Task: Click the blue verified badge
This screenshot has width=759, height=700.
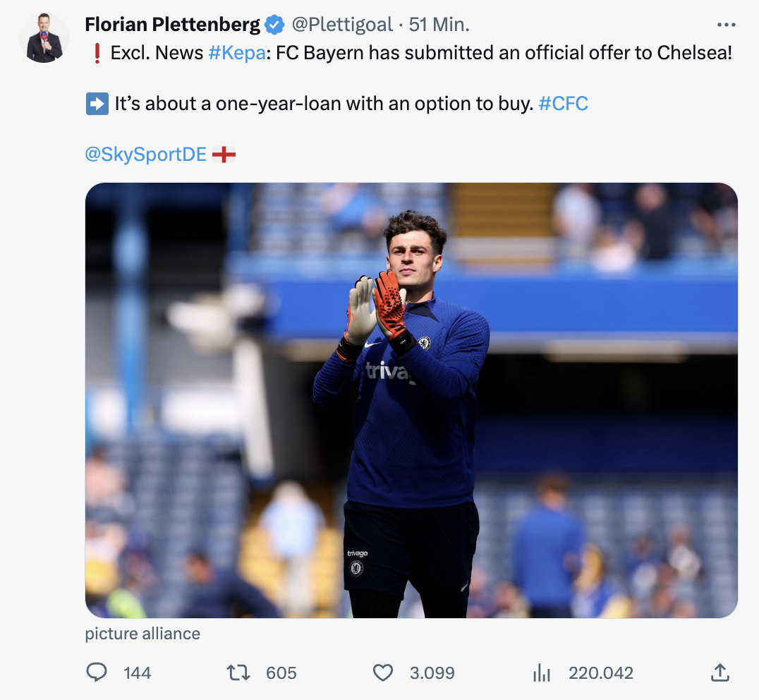Action: point(274,25)
